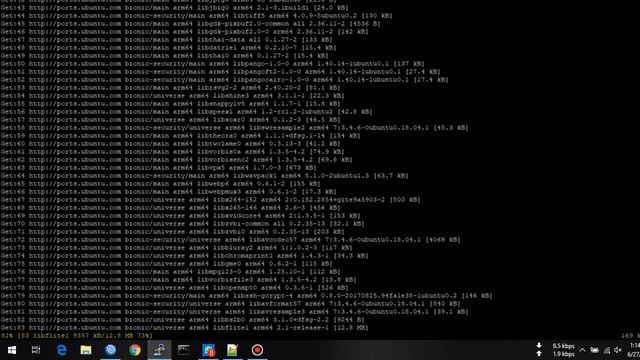Open Task View from the taskbar

coord(36,350)
